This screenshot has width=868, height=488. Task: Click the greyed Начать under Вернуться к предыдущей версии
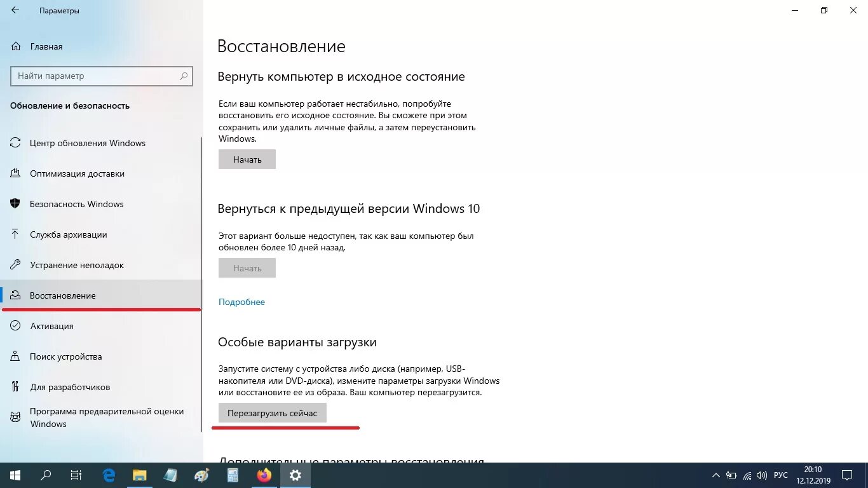[247, 268]
